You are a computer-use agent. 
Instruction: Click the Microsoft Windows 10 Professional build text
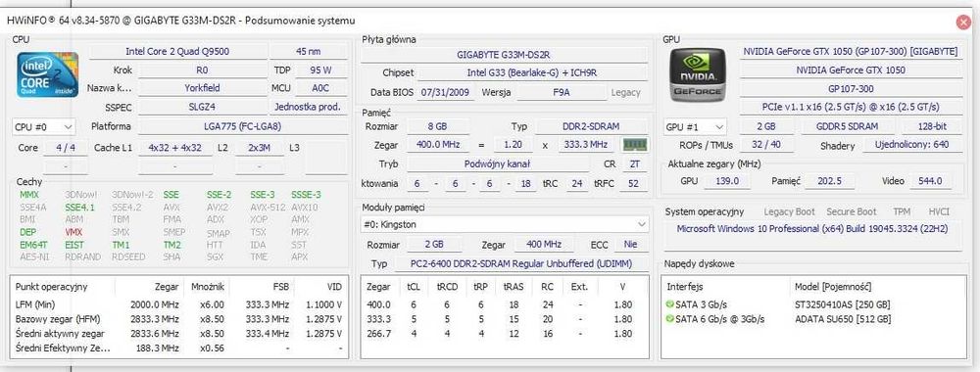pyautogui.click(x=811, y=229)
